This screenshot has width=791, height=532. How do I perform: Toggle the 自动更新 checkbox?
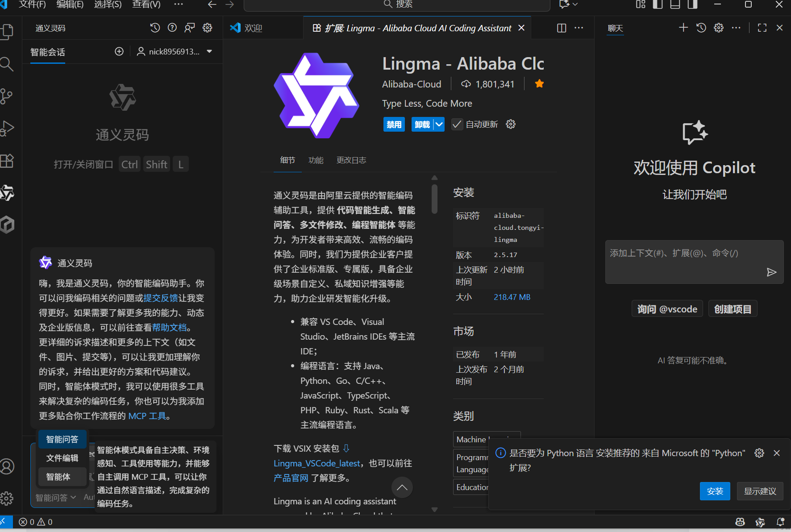457,124
